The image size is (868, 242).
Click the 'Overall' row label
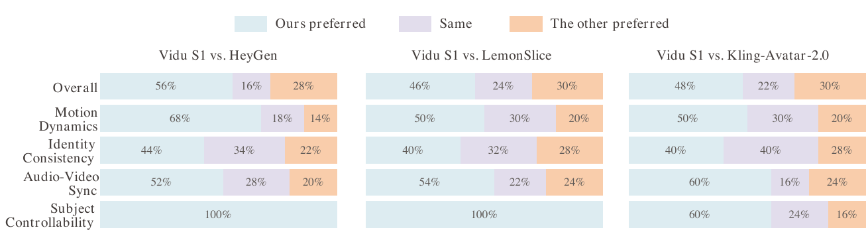tap(76, 88)
